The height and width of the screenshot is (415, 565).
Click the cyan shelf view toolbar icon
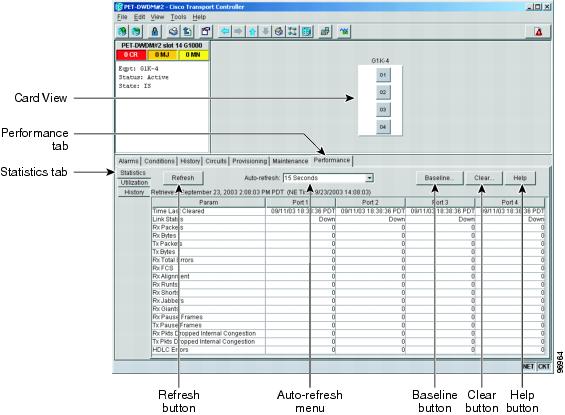(x=306, y=32)
